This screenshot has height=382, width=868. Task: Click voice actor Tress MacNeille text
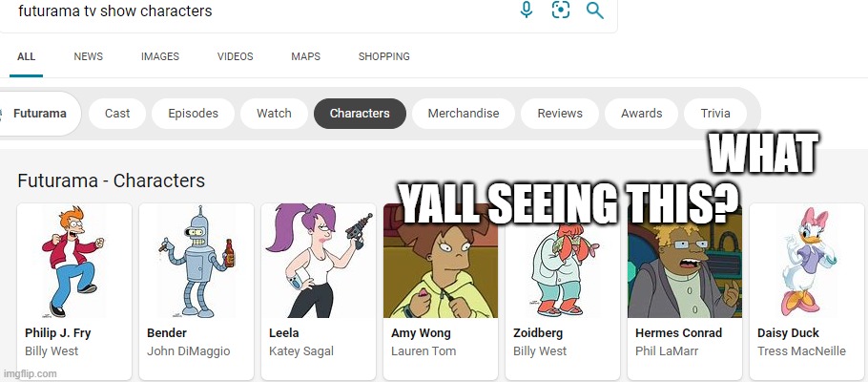click(801, 351)
